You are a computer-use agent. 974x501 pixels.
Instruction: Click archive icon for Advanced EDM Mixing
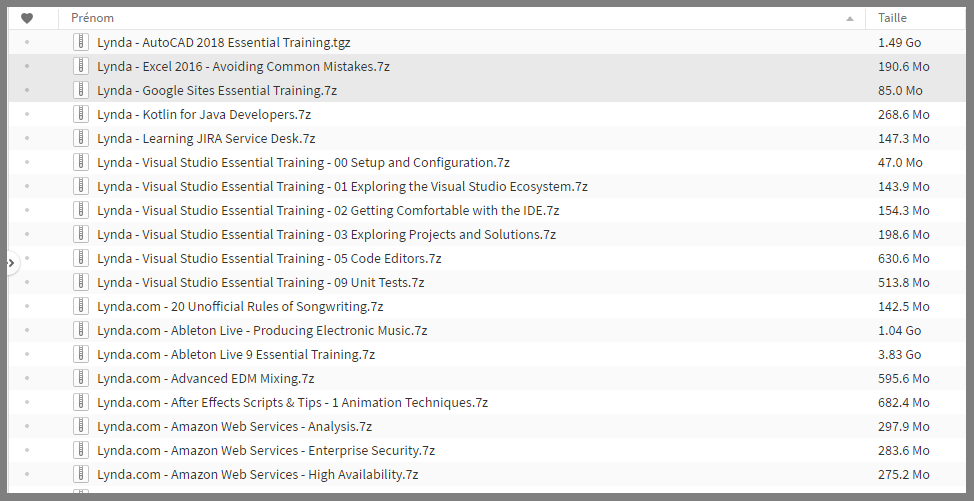(81, 378)
